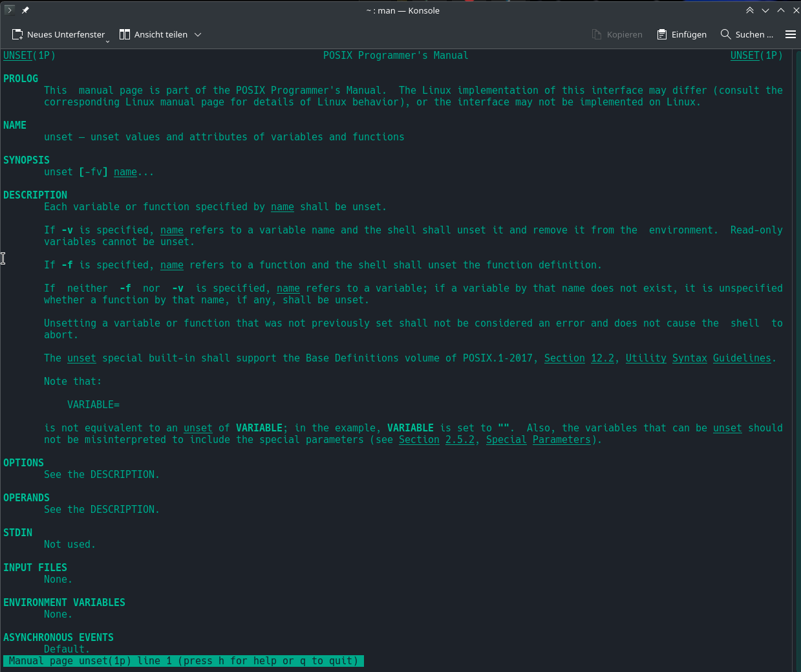
Task: Open Ansicht teilen split view button
Action: click(153, 34)
